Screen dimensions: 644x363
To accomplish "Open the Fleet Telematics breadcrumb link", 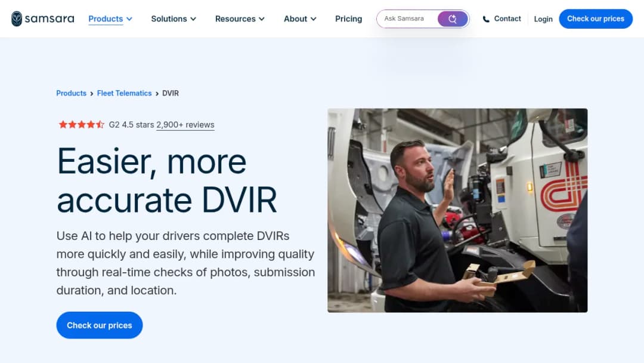I will 124,93.
